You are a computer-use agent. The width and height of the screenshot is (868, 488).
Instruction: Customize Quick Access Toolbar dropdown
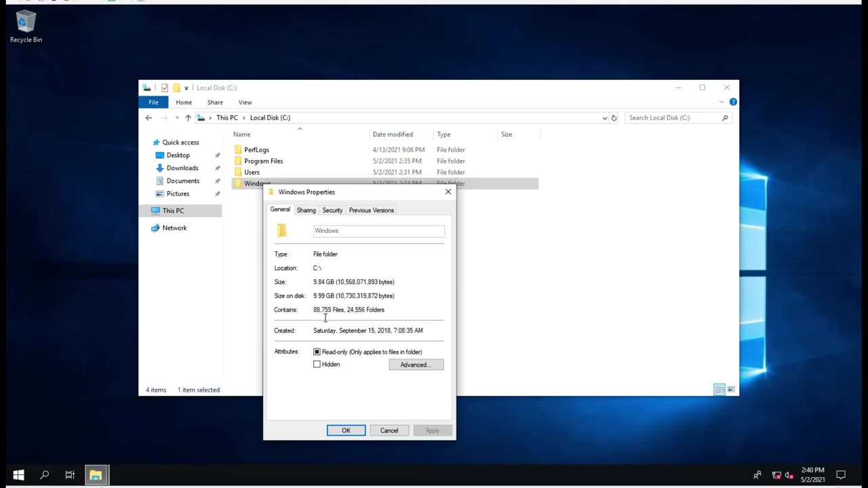click(186, 88)
